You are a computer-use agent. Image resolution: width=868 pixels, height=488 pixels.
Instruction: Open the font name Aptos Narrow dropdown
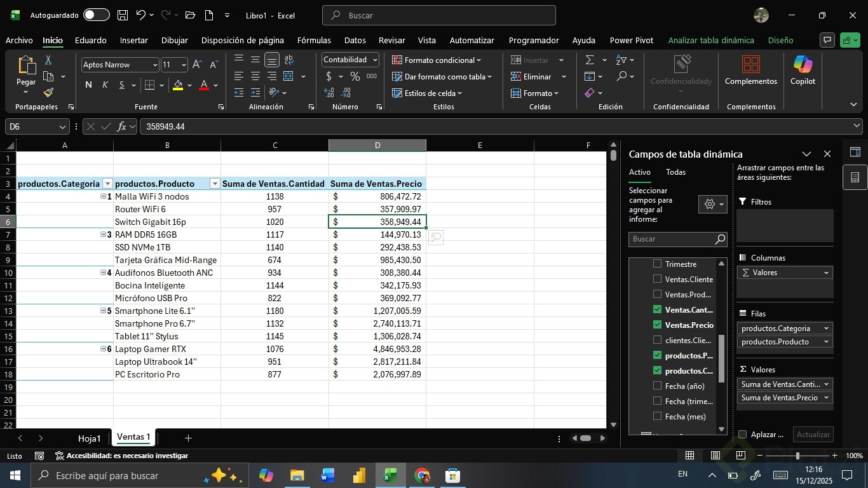tap(154, 65)
